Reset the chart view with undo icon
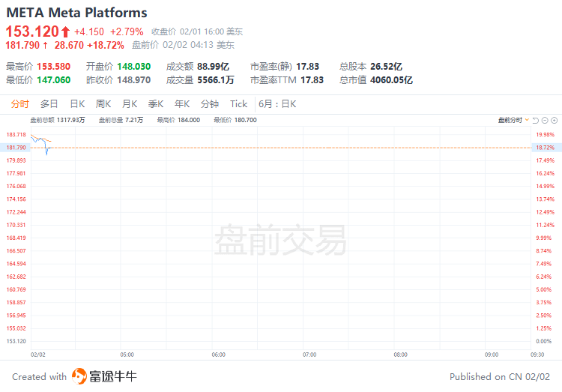 pyautogui.click(x=536, y=120)
